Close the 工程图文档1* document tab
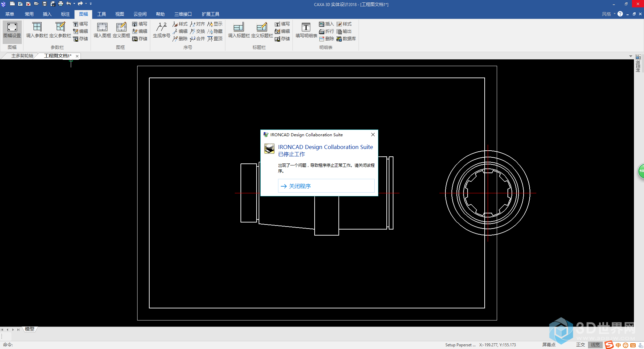 [x=77, y=56]
